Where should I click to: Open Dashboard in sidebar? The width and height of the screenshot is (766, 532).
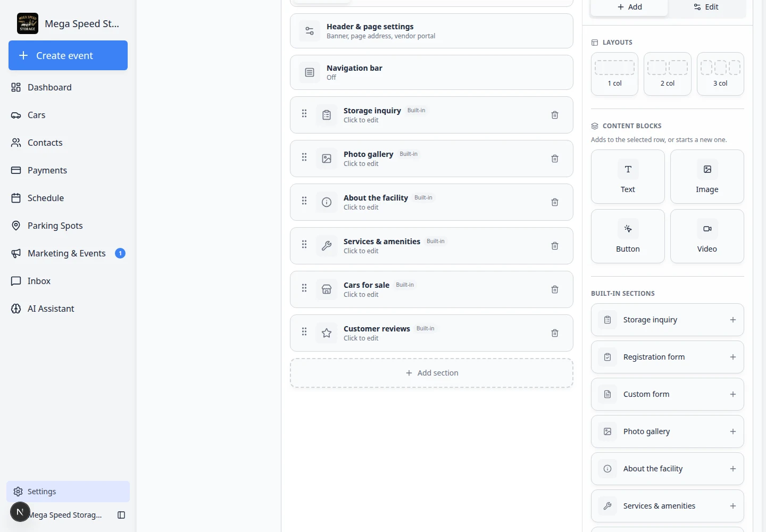pyautogui.click(x=68, y=87)
